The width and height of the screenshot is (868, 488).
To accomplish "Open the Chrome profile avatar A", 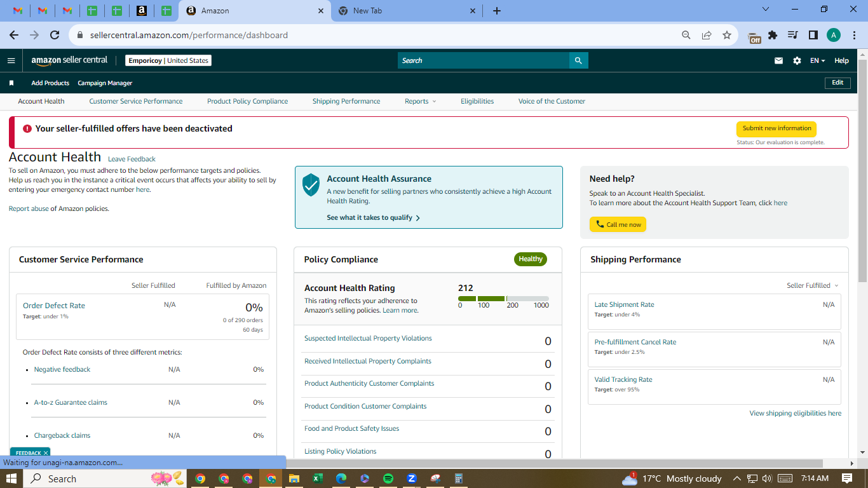I will pos(834,35).
